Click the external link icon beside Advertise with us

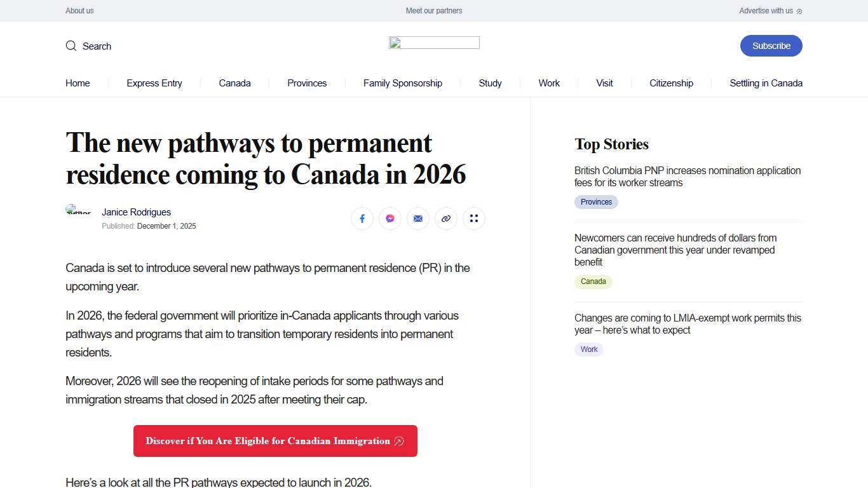pyautogui.click(x=799, y=11)
